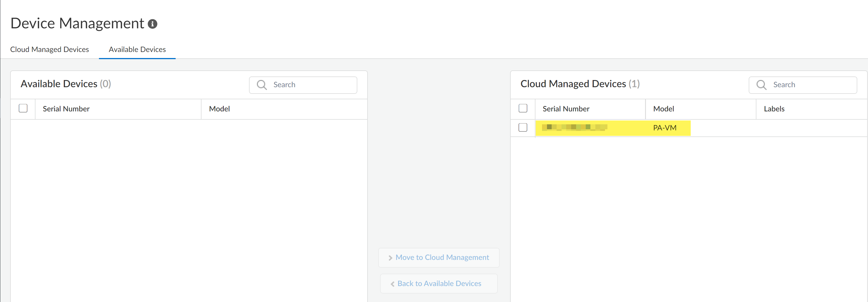Viewport: 868px width, 302px height.
Task: Check the Cloud Managed Devices select-all checkbox
Action: pyautogui.click(x=523, y=109)
